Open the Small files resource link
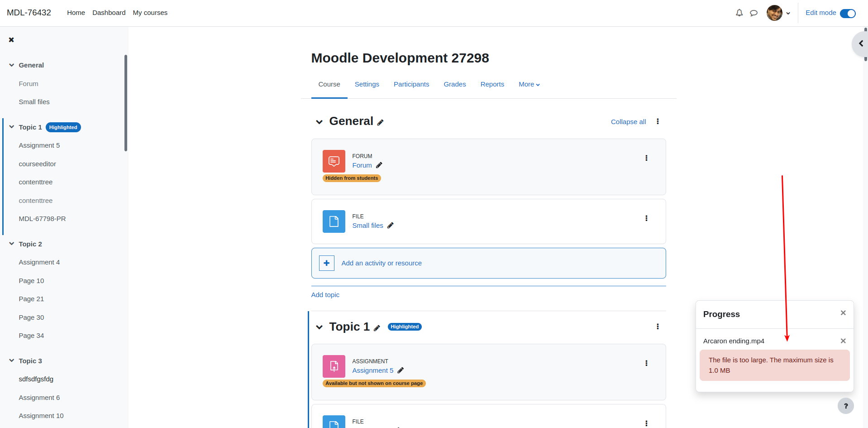Image resolution: width=868 pixels, height=428 pixels. point(367,226)
